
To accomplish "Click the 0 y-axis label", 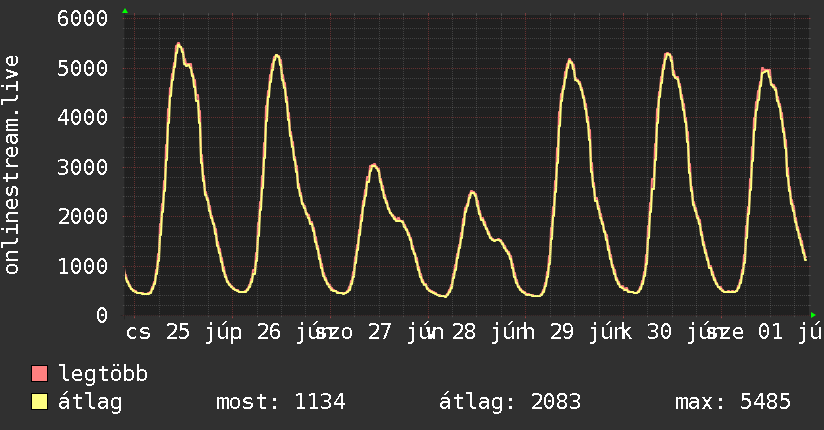I will [102, 315].
